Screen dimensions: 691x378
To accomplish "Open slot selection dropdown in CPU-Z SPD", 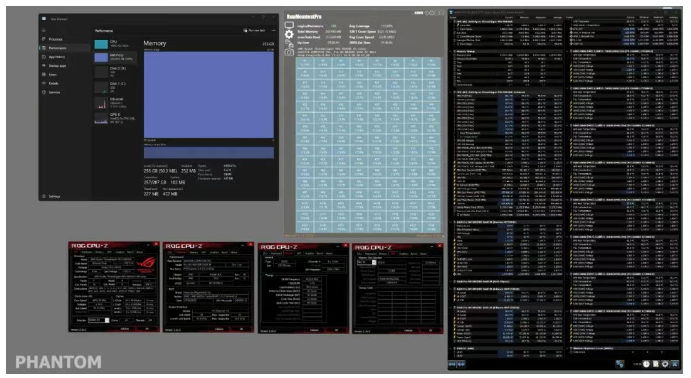I will pos(366,262).
